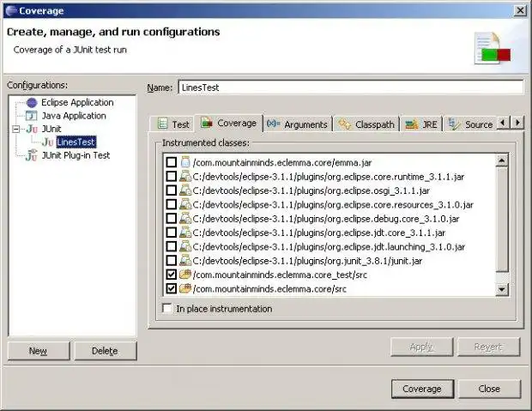The image size is (532, 411).
Task: Click the Arguments tab icon
Action: point(273,124)
